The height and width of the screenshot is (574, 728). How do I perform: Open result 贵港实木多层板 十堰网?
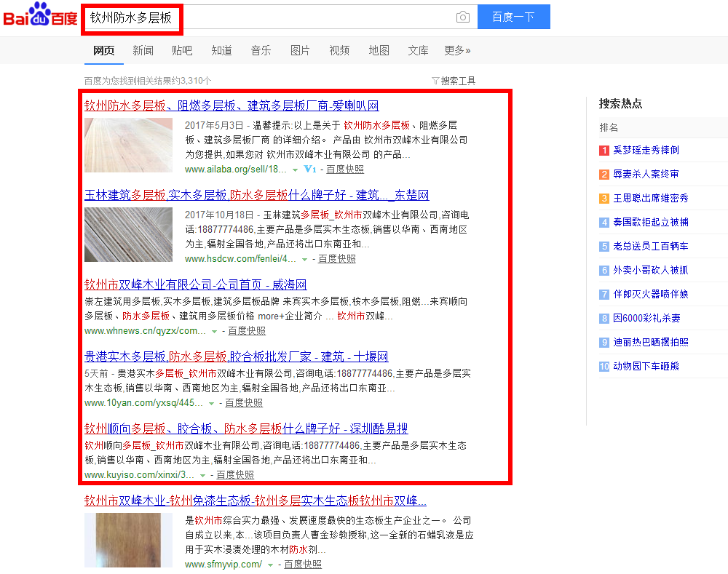[237, 356]
